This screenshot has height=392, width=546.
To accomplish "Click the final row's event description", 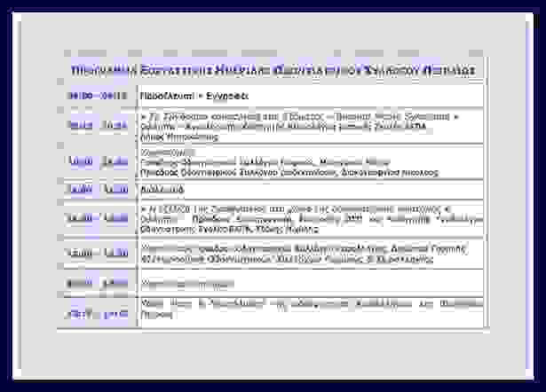I will tap(311, 310).
